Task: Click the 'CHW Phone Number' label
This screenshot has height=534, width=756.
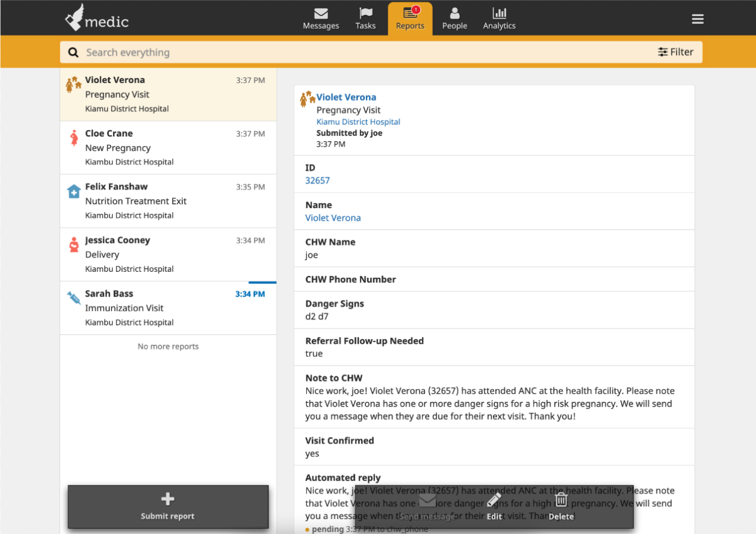Action: click(x=350, y=280)
